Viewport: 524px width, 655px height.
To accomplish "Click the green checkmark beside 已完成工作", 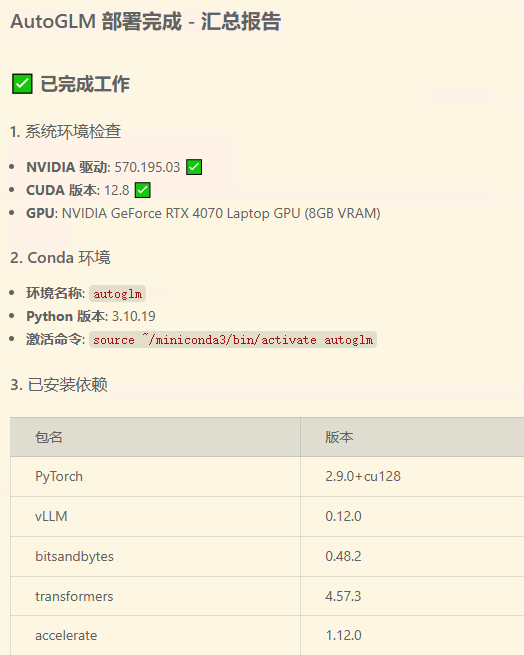I will (22, 84).
